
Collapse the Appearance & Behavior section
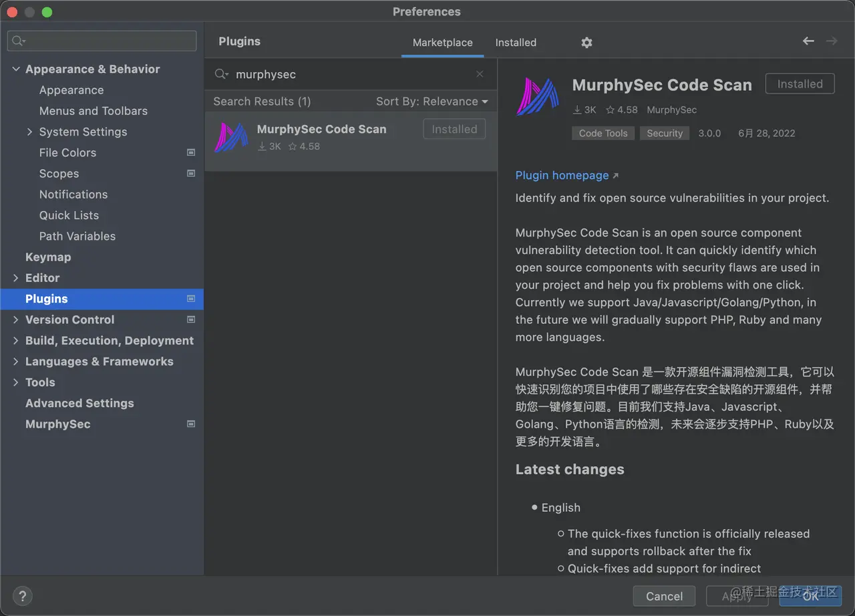16,69
